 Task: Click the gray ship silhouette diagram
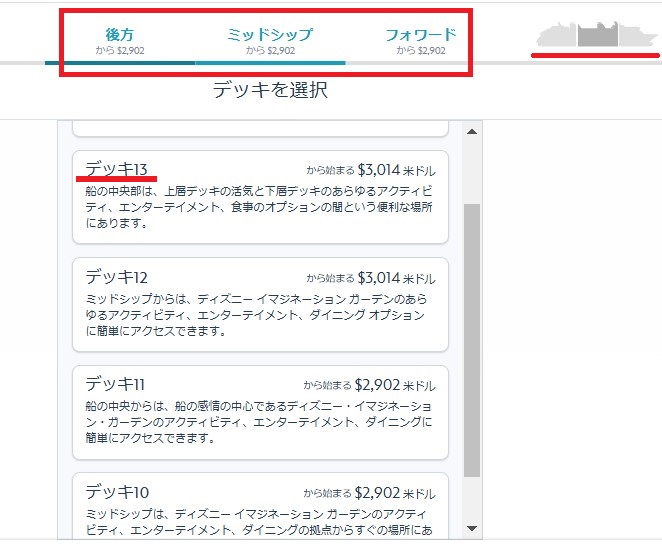597,34
